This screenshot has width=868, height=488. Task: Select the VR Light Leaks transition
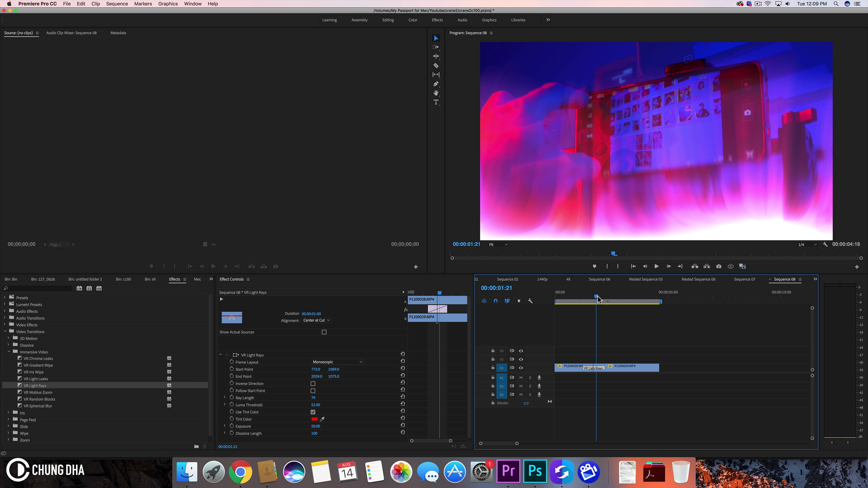[36, 379]
